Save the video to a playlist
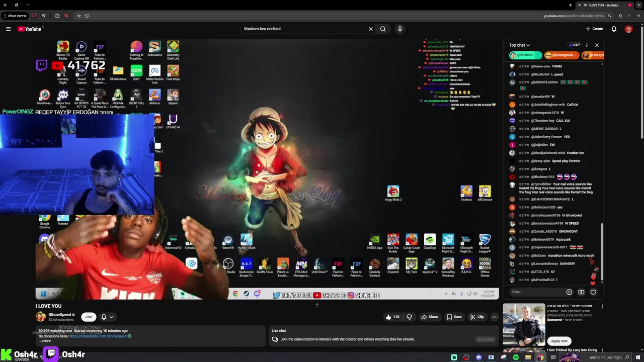Viewport: 644px width, 362px height. pyautogui.click(x=455, y=317)
